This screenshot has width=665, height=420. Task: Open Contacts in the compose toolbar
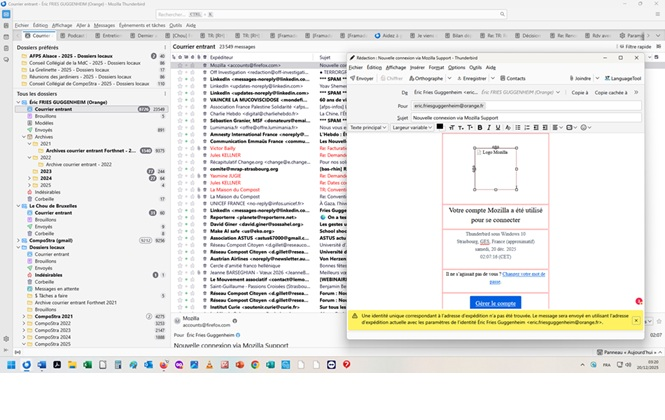[513, 78]
